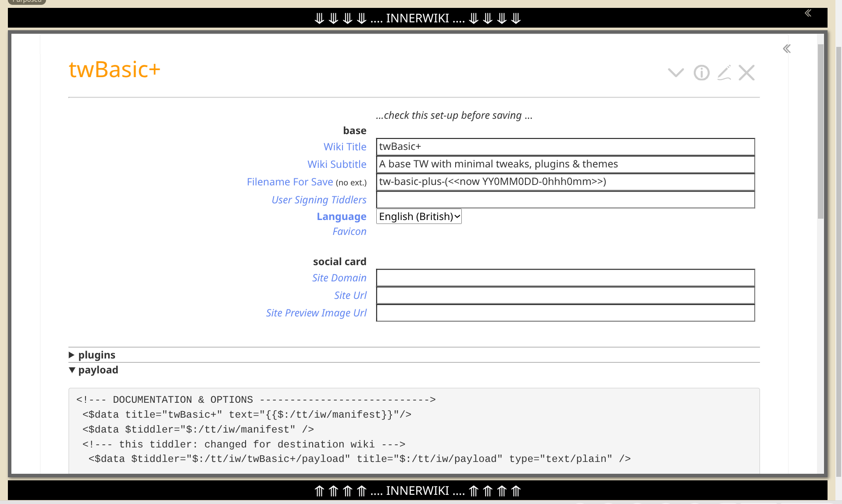The image size is (842, 504).
Task: Focus the Site Url input field
Action: [565, 295]
